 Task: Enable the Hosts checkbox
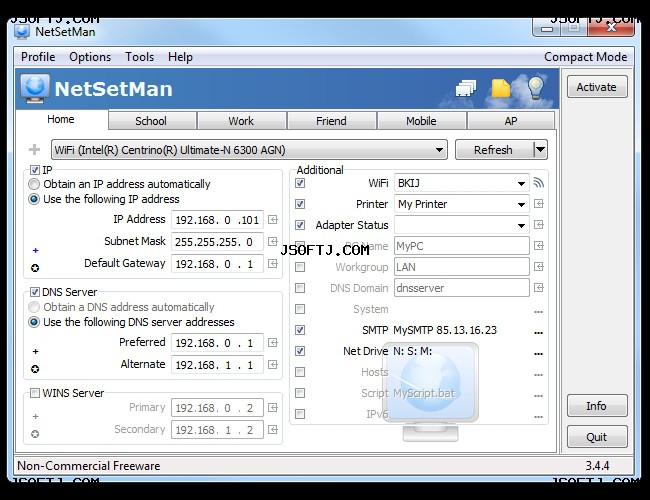tap(300, 372)
